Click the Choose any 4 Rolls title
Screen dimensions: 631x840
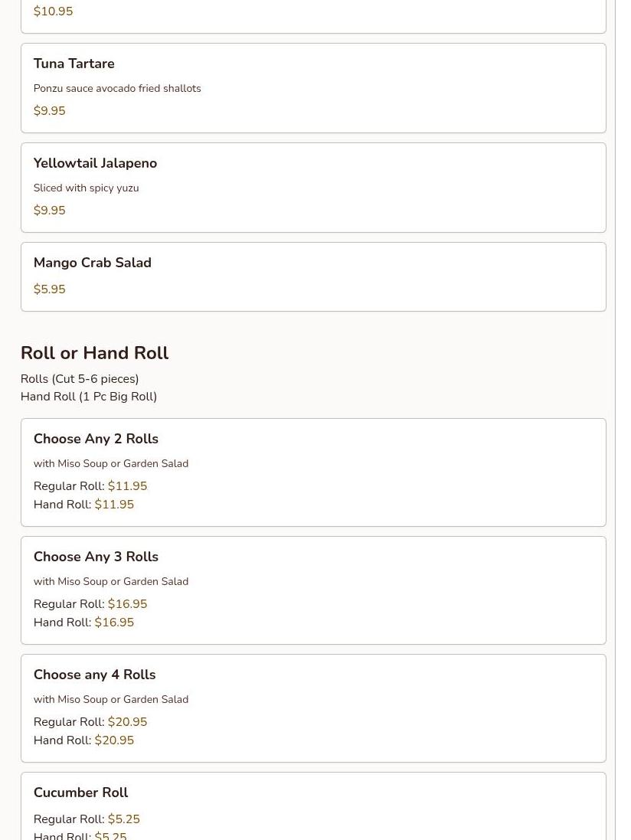[x=95, y=675]
